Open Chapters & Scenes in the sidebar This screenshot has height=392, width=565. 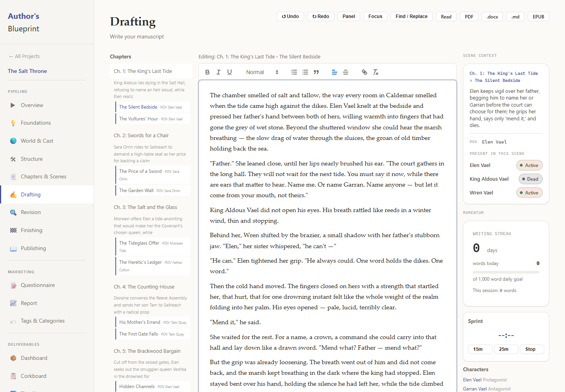(47, 176)
